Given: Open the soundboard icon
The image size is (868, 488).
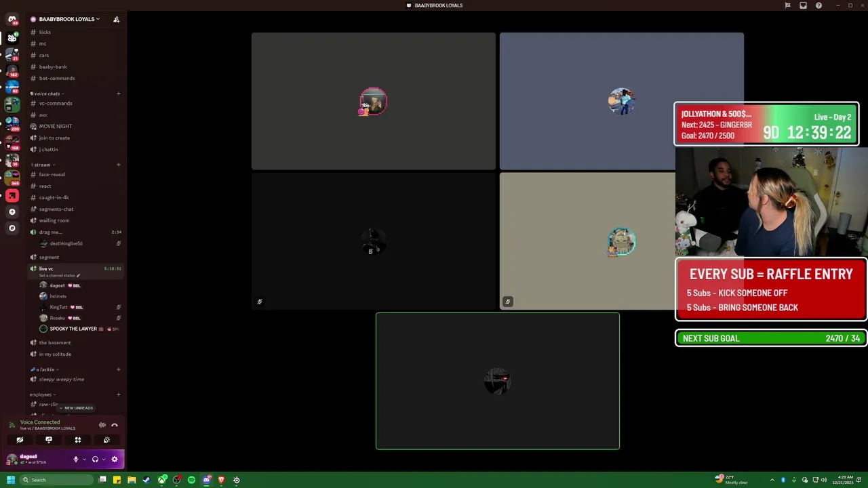Looking at the screenshot, I should point(106,440).
